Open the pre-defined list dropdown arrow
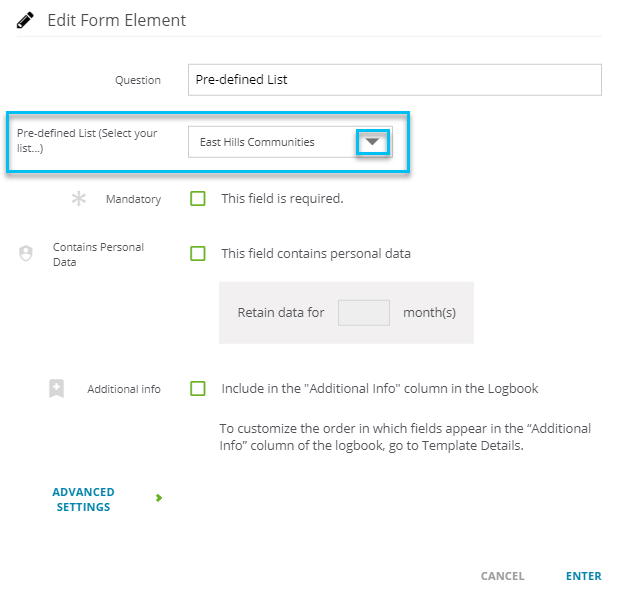Screen dimensions: 620x599 [372, 142]
